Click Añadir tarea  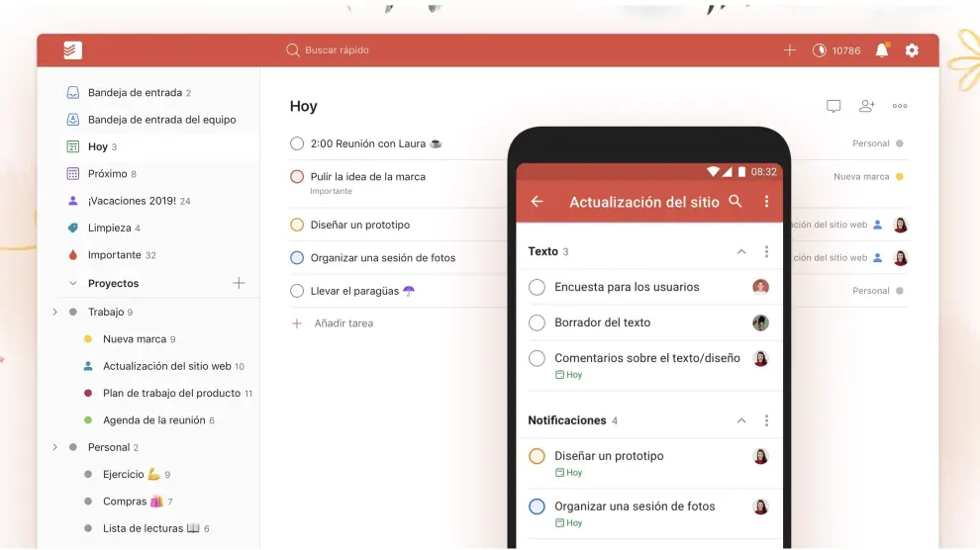pos(343,323)
